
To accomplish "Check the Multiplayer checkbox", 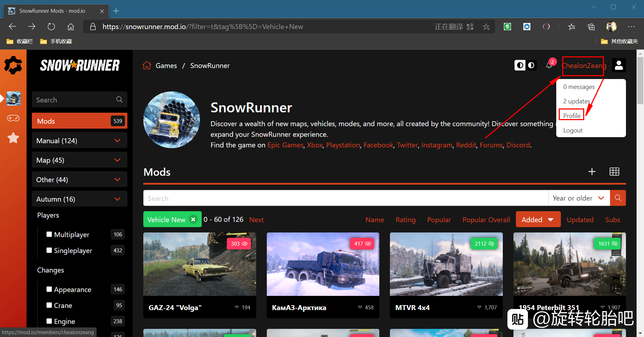I will tap(49, 234).
